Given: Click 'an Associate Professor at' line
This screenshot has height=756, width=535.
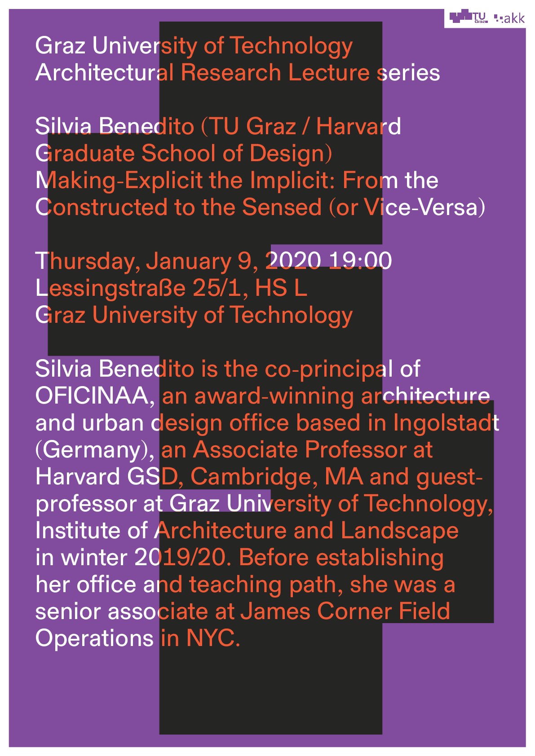Looking at the screenshot, I should click(x=296, y=450).
